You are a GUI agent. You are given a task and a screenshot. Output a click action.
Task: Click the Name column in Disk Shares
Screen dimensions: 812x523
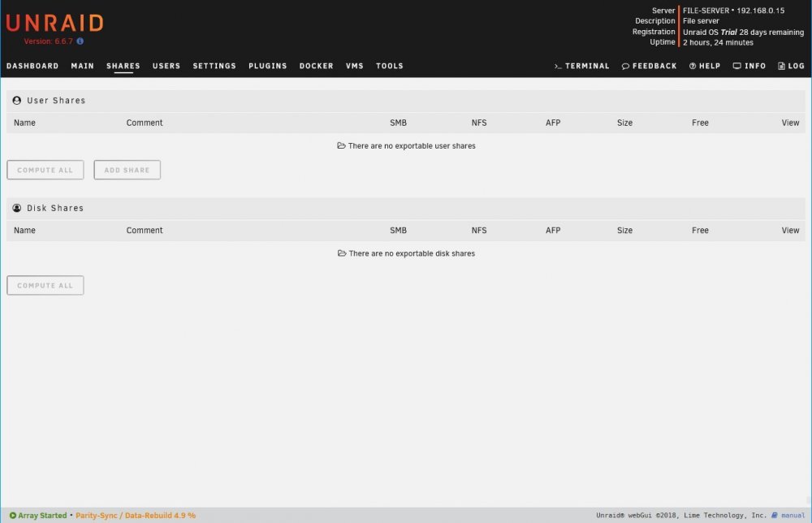coord(25,230)
